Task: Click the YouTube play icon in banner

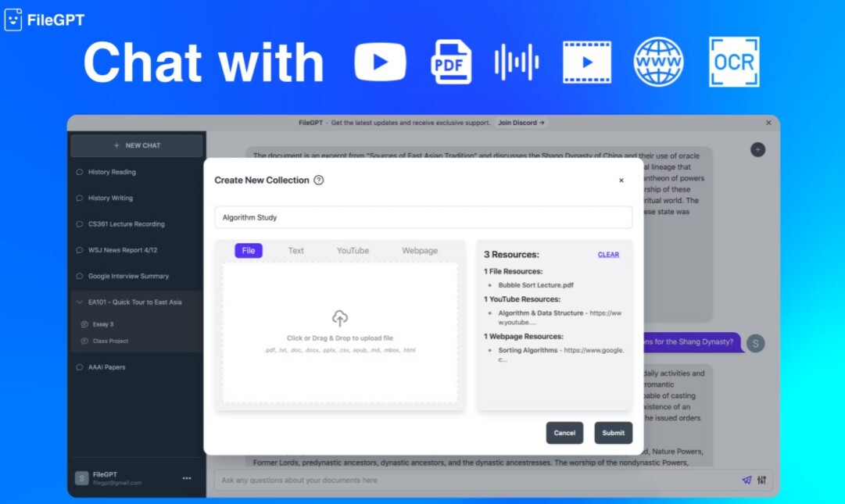Action: coord(380,62)
